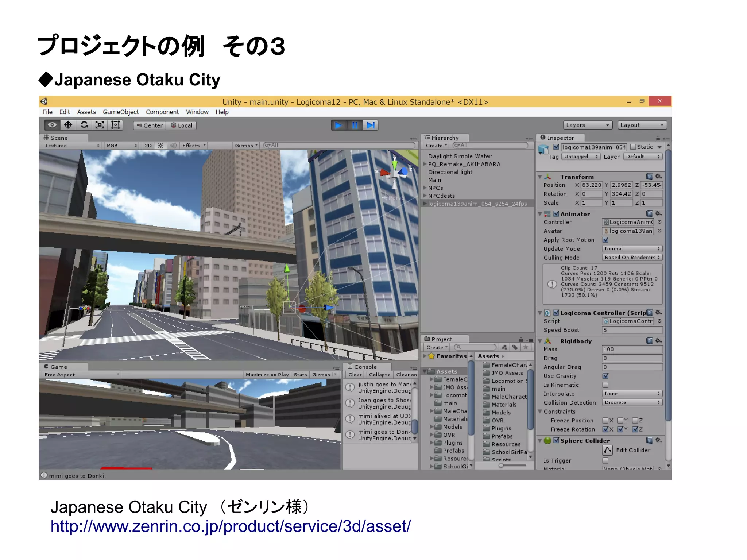747x560 pixels.
Task: Open the Layers dropdown
Action: 587,125
